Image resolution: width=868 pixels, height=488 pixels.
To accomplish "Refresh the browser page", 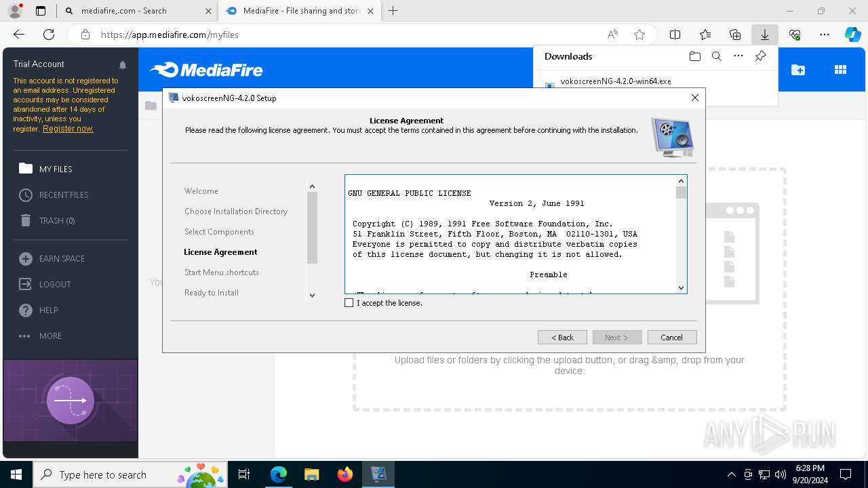I will point(49,35).
